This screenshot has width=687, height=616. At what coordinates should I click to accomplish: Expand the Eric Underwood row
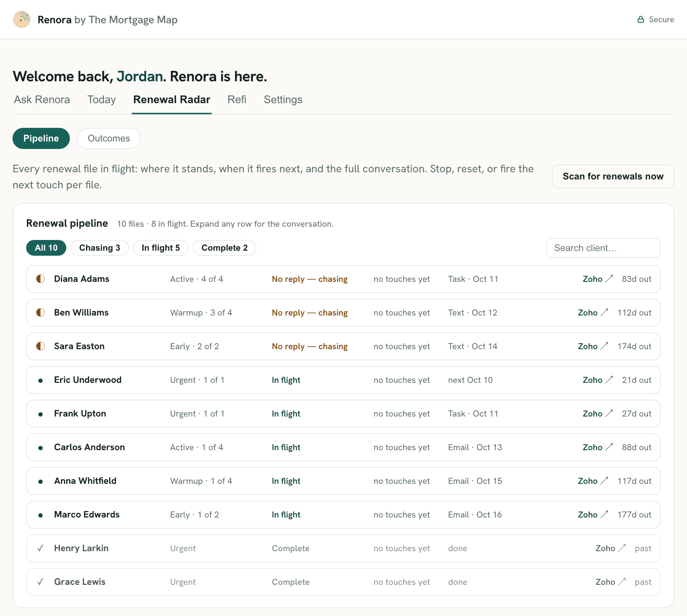point(343,380)
